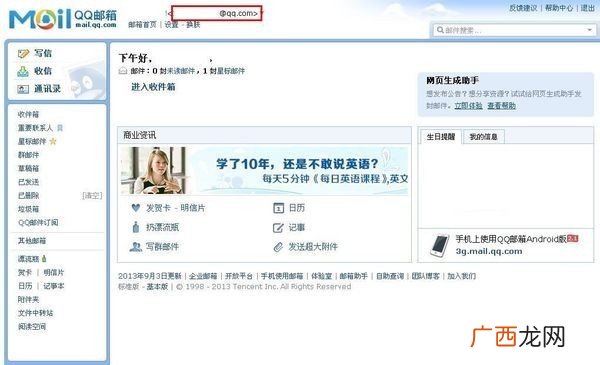Screen dimensions: 600x365
Task: Open 换肤 in the top navigation
Action: [x=193, y=24]
